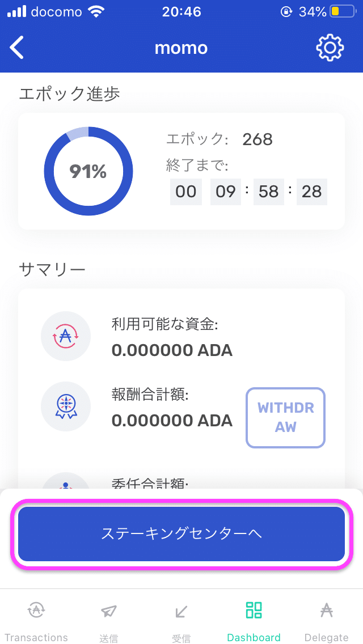Click the circular ADA icon beside 利用可能な資金
This screenshot has height=644, width=363.
pos(66,336)
